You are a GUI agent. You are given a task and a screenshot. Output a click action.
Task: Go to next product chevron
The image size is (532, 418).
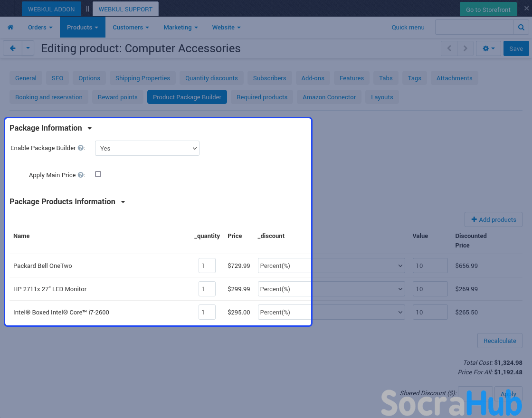click(x=465, y=48)
